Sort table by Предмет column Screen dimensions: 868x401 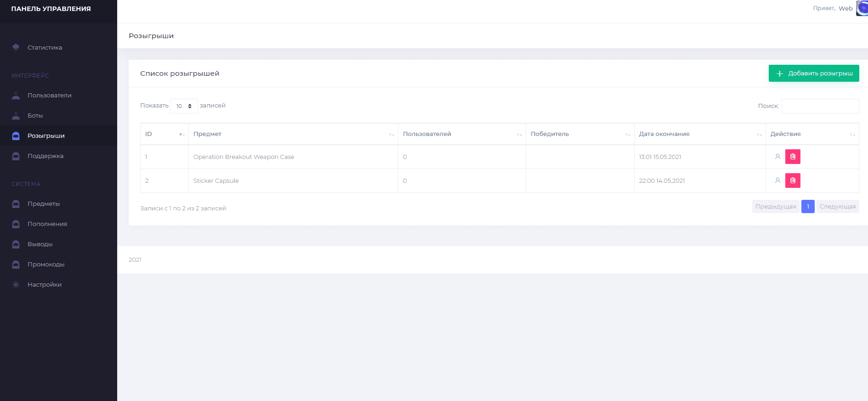point(293,134)
